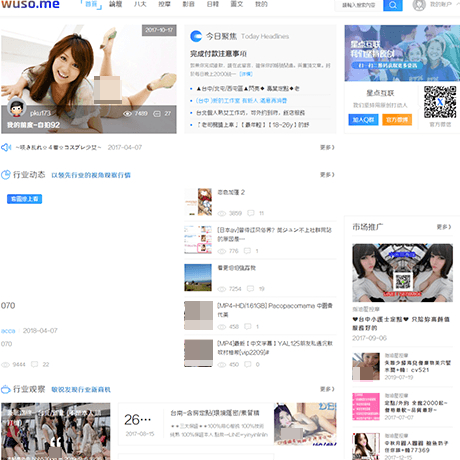Image resolution: width=460 pixels, height=460 pixels.
Task: Click the orange 官方微博 button
Action: [397, 120]
